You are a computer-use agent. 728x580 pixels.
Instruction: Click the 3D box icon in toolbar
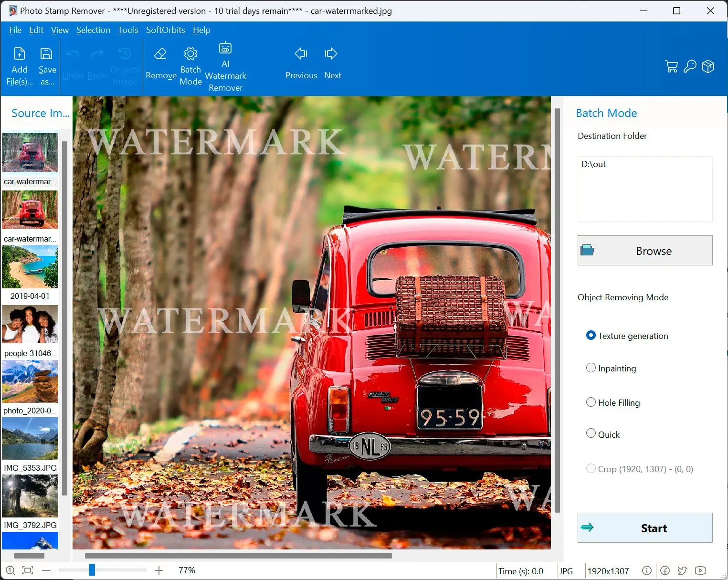[x=708, y=66]
